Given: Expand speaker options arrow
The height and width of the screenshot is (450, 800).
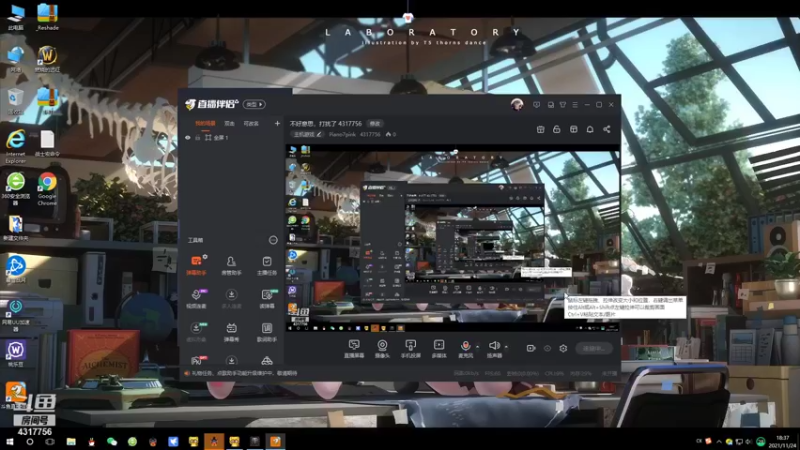Looking at the screenshot, I should click(506, 347).
